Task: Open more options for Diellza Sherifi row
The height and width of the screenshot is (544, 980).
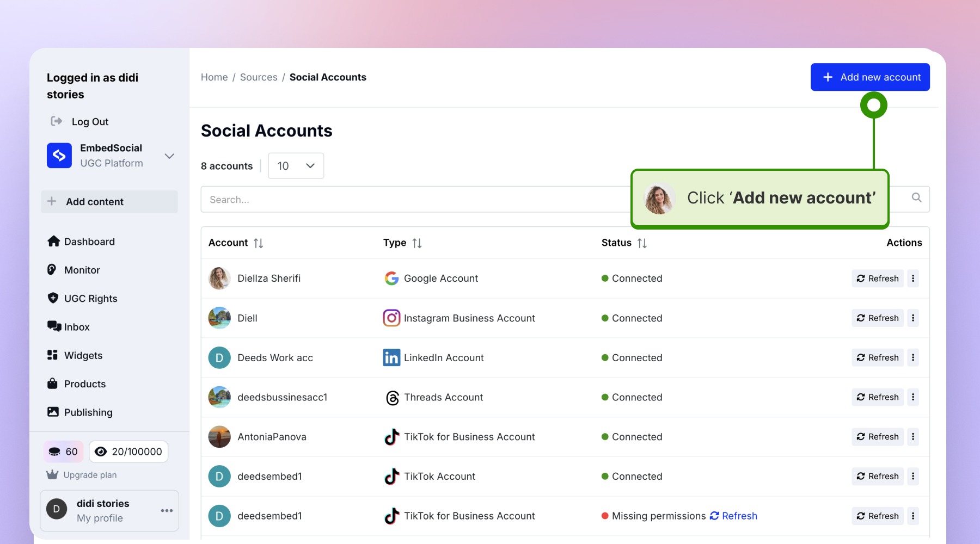Action: [x=913, y=279]
